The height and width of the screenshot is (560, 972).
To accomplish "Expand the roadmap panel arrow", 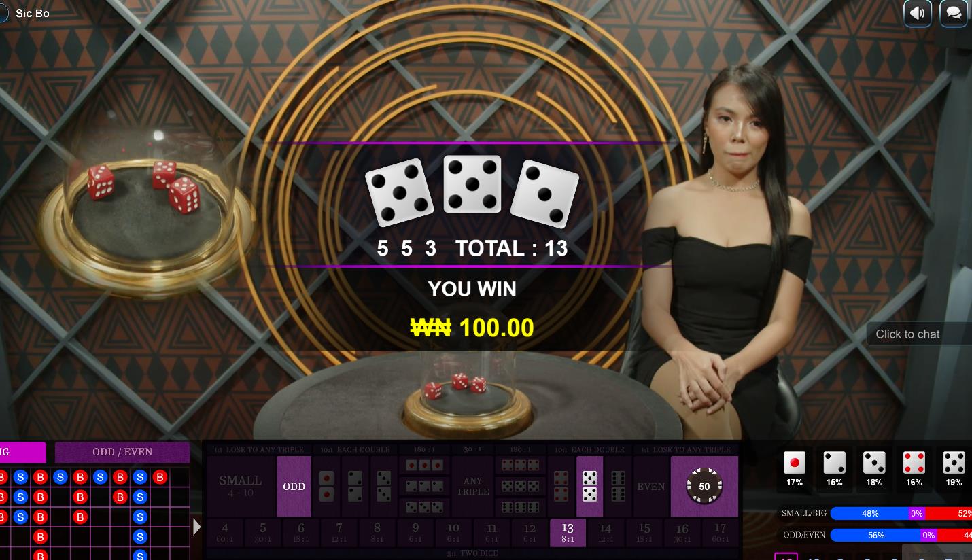I will pos(197,527).
